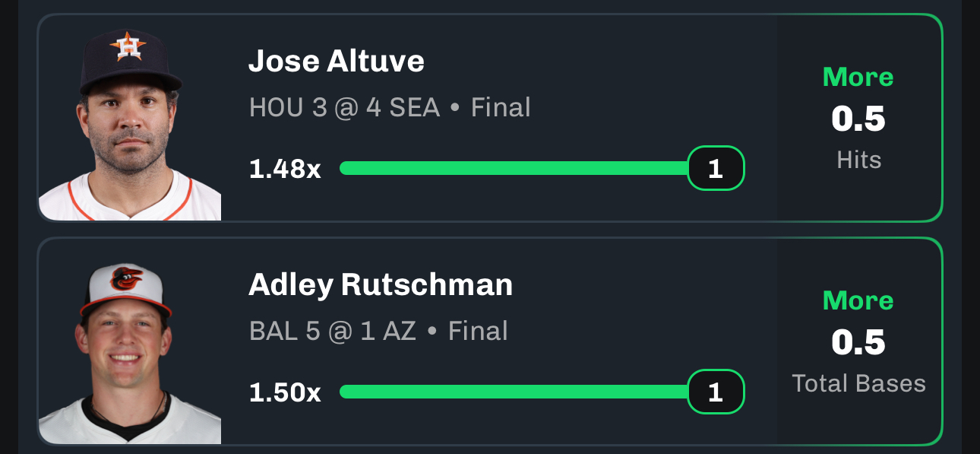Screen dimensions: 980x454
Task: Click the 1.50x multiplier on Rutschman's pick
Action: 285,392
